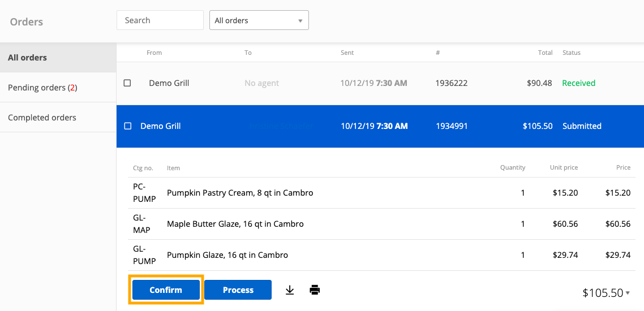Click the Process button

[238, 290]
